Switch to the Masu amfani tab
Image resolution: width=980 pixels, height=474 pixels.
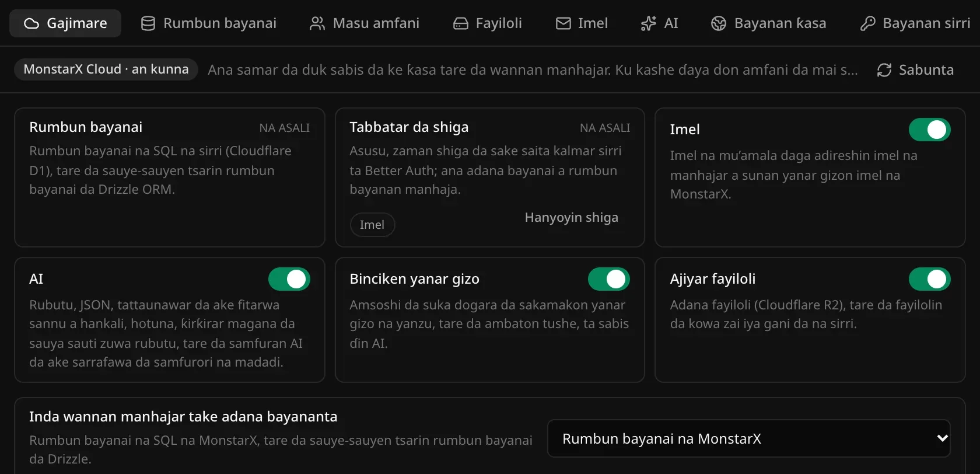pos(365,23)
